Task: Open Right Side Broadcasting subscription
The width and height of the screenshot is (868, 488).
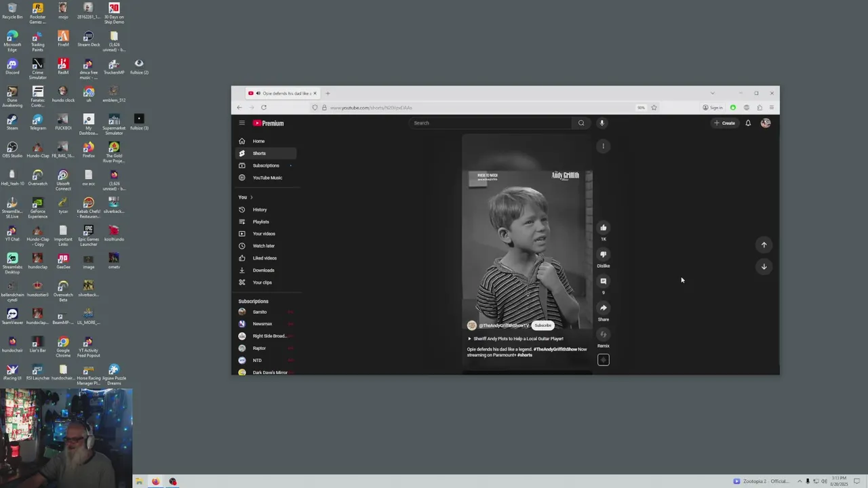Action: (x=266, y=336)
